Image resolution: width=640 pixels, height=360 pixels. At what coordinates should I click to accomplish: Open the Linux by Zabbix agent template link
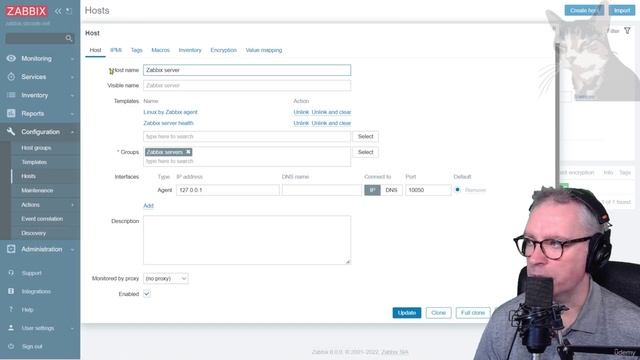[170, 112]
